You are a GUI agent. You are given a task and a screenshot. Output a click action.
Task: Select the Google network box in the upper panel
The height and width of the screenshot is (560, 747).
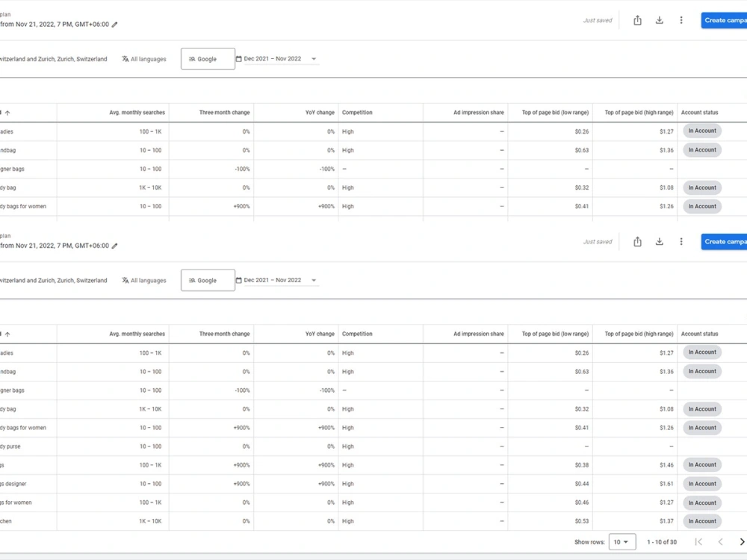tap(208, 59)
